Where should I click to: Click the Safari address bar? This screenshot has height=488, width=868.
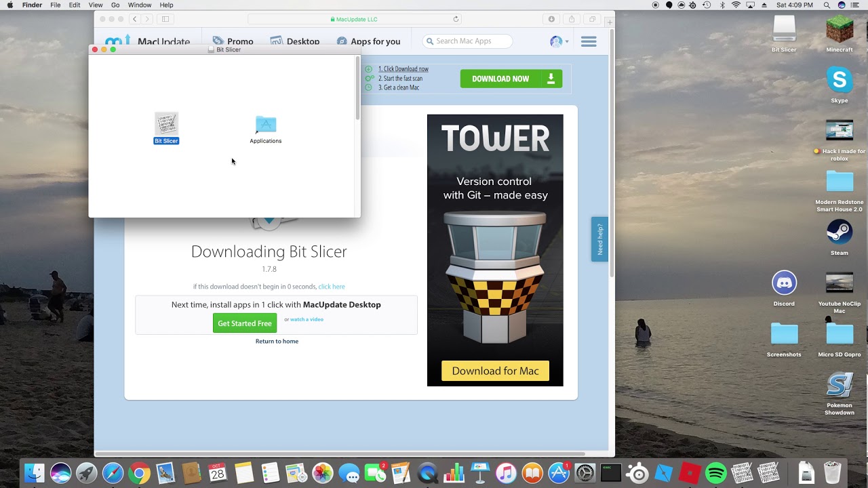point(355,19)
